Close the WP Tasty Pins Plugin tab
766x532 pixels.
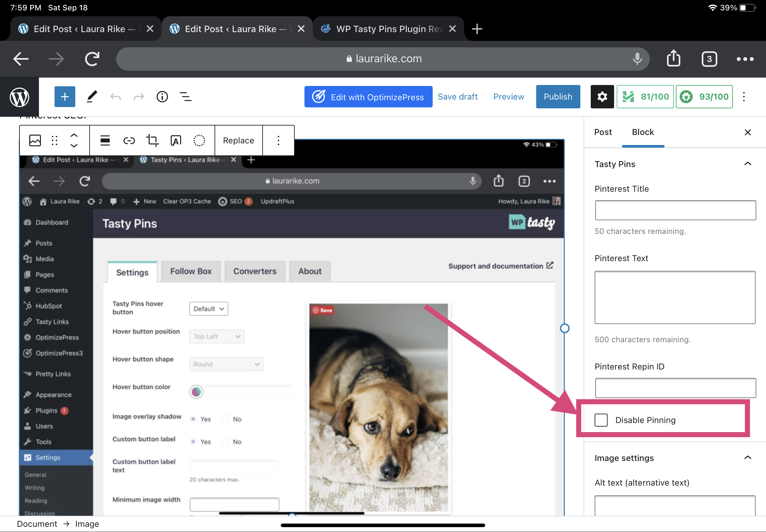[x=452, y=29]
